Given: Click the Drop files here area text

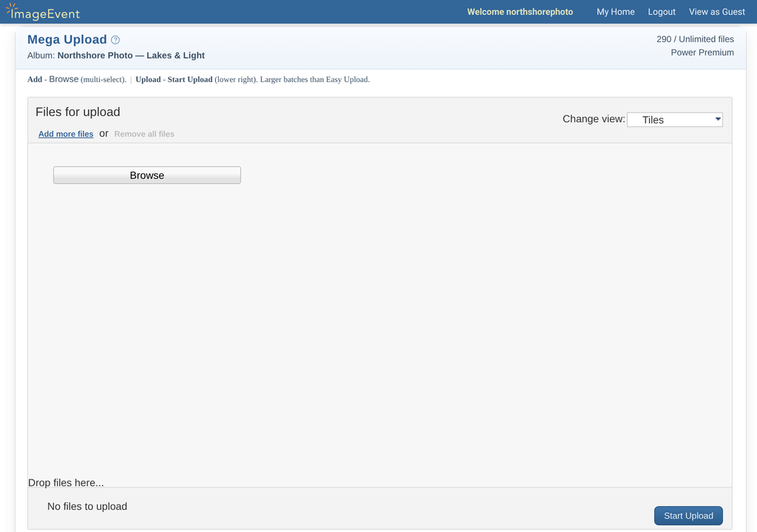Looking at the screenshot, I should tap(66, 482).
